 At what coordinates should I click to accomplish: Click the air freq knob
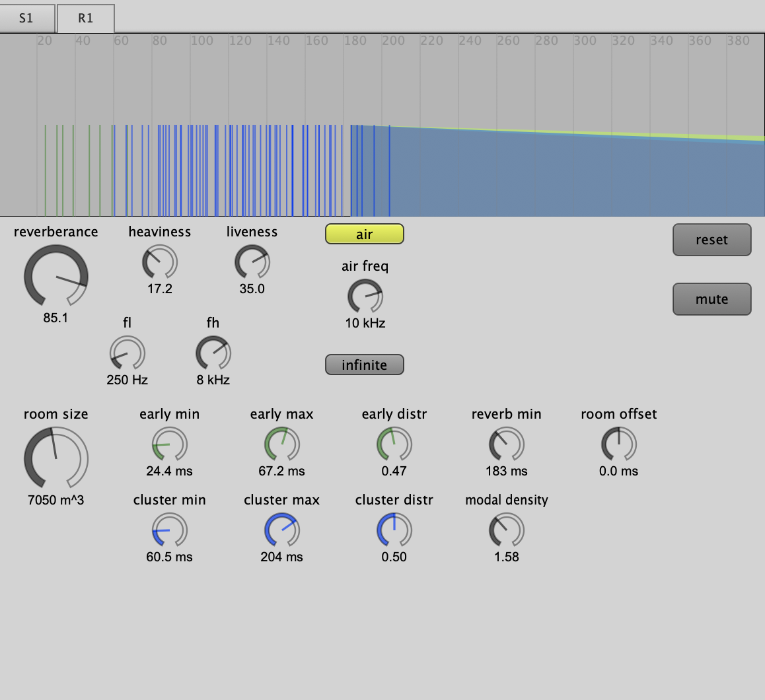(x=365, y=297)
